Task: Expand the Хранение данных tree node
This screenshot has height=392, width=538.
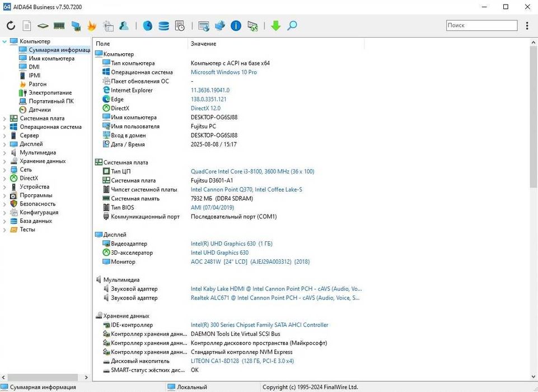Action: [x=4, y=162]
